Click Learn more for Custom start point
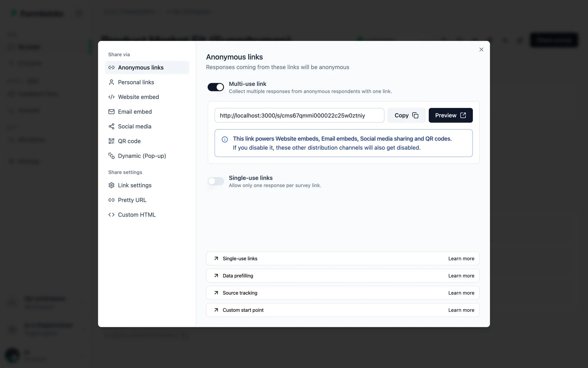The width and height of the screenshot is (588, 368). 461,310
